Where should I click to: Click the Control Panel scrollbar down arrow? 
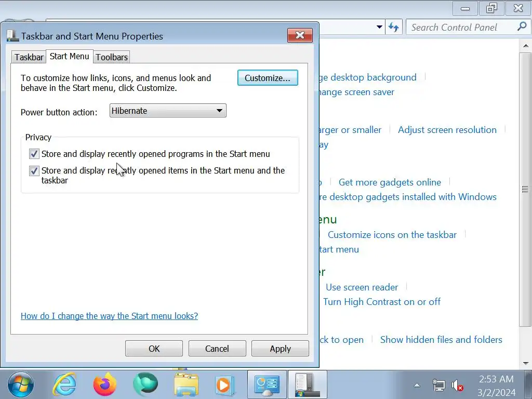pos(526,363)
